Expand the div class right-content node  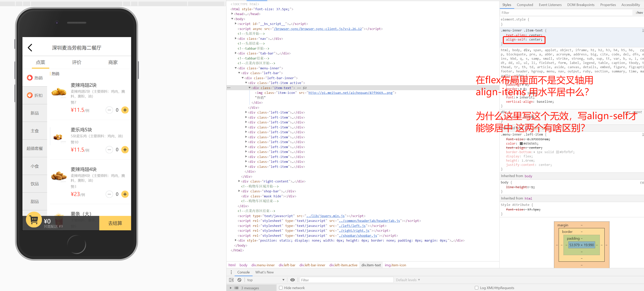click(239, 182)
